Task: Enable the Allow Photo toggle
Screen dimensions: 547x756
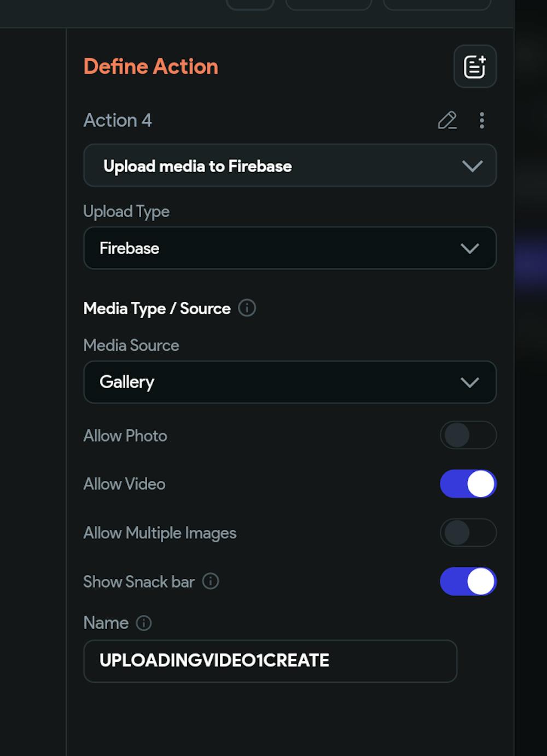Action: tap(468, 436)
